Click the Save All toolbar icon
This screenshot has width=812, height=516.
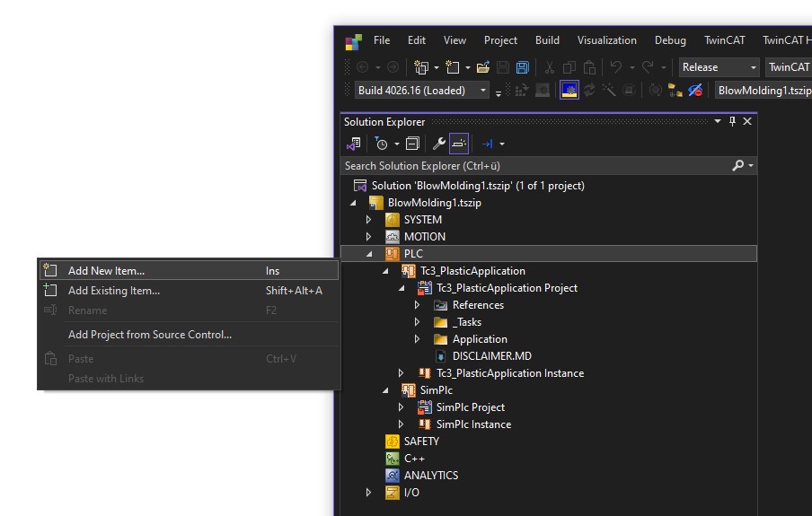point(523,67)
